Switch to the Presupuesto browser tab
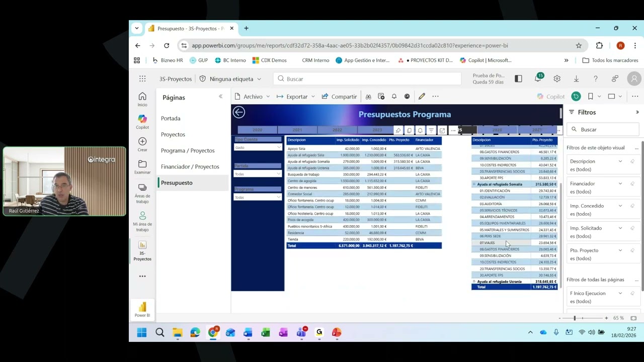 [x=191, y=29]
